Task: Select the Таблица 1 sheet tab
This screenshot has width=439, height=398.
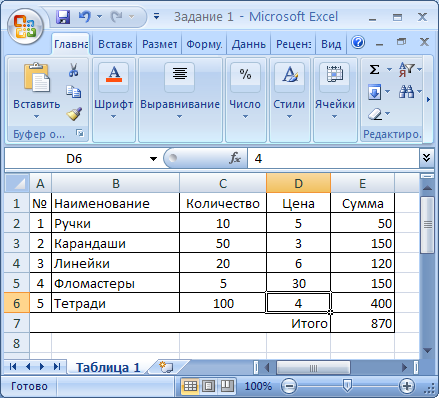Action: [108, 367]
